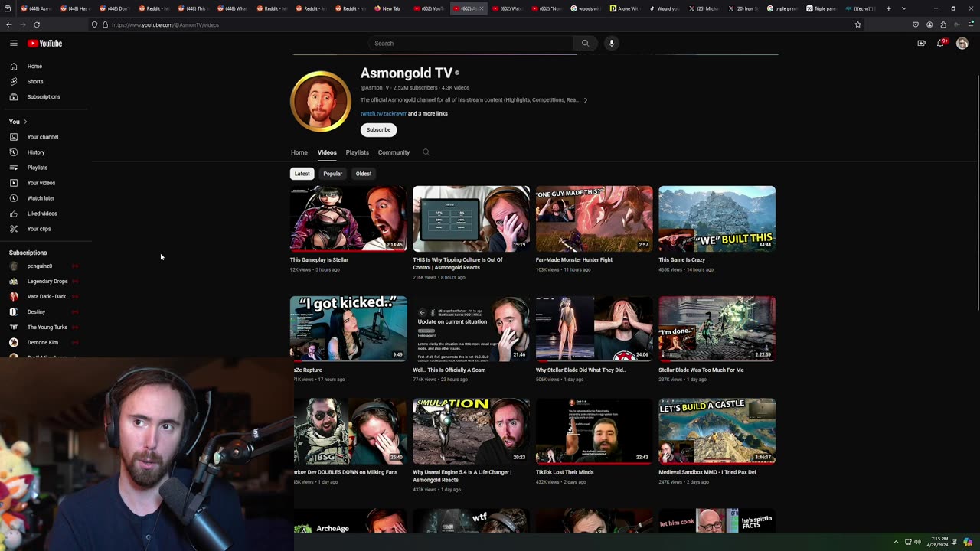Bookmark the page with the star icon
Image resolution: width=980 pixels, height=551 pixels.
[x=857, y=24]
